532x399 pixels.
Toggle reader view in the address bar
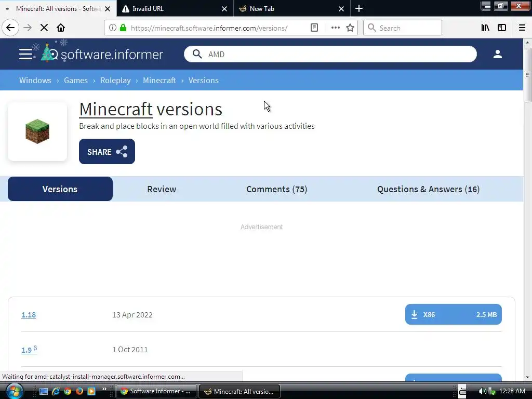point(314,28)
